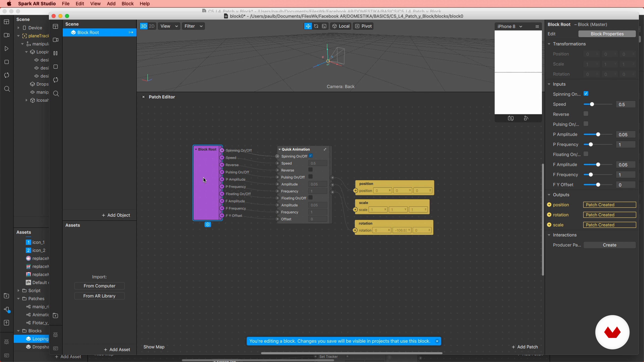Viewport: 644px width, 362px height.
Task: Open search in main window left sidebar
Action: (7, 89)
